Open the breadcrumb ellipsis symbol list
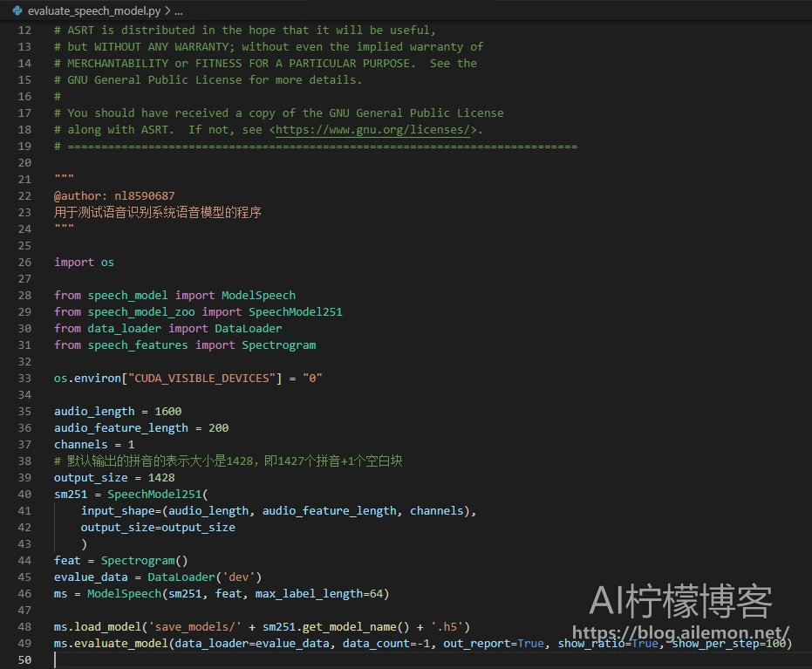This screenshot has width=812, height=669. click(179, 11)
